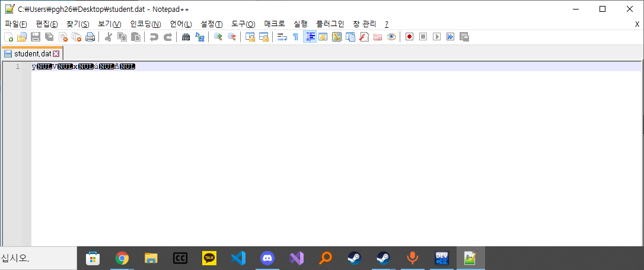Open Microsoft Store from the taskbar
The image size is (644, 270).
click(93, 258)
